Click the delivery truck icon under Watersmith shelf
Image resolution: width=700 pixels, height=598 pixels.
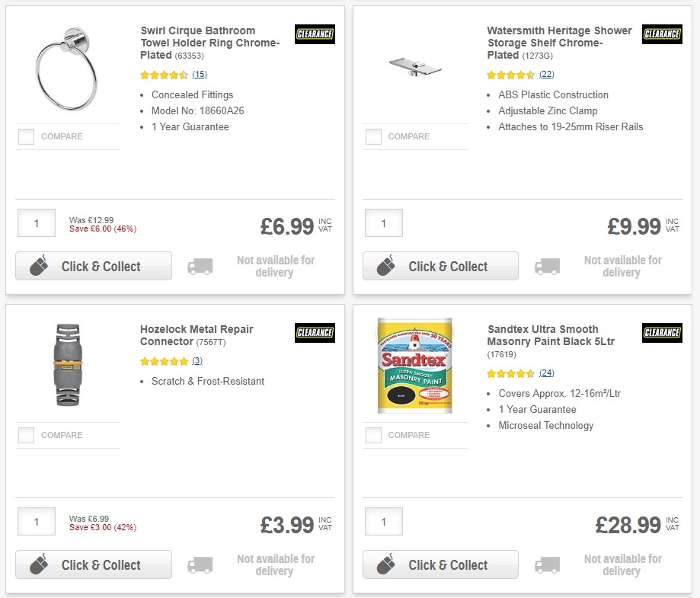(548, 265)
